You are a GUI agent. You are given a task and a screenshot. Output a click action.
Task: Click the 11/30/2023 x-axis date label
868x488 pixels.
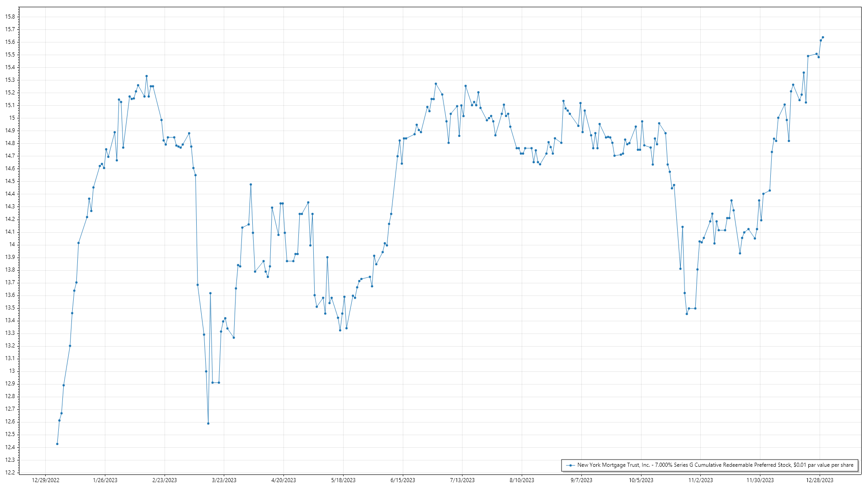[x=760, y=480]
